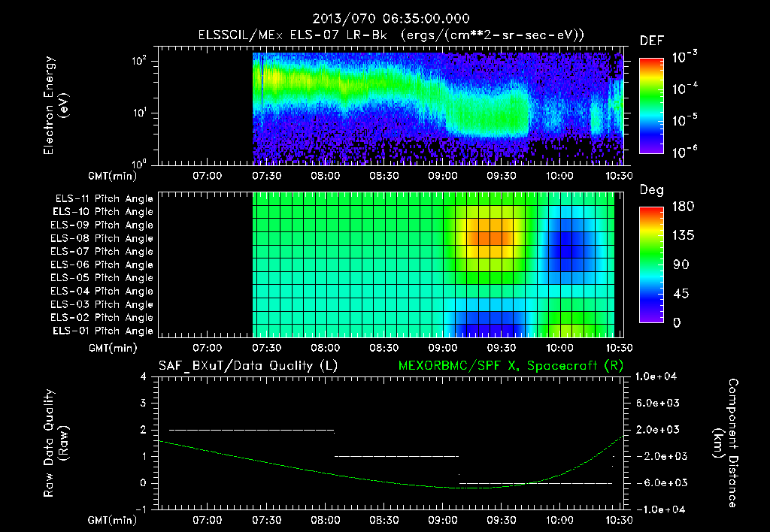Select the ELS-02 Pitch Angle row label
770x532 pixels.
coord(102,318)
